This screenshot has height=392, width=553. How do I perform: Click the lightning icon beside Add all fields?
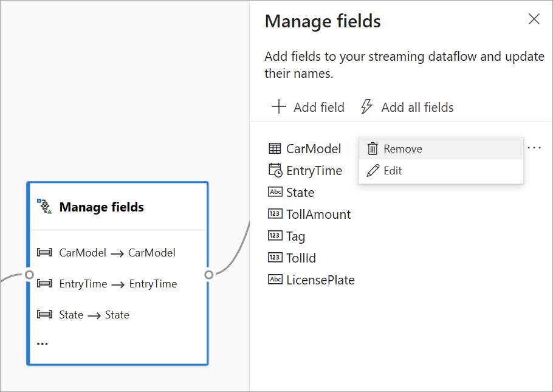click(367, 106)
